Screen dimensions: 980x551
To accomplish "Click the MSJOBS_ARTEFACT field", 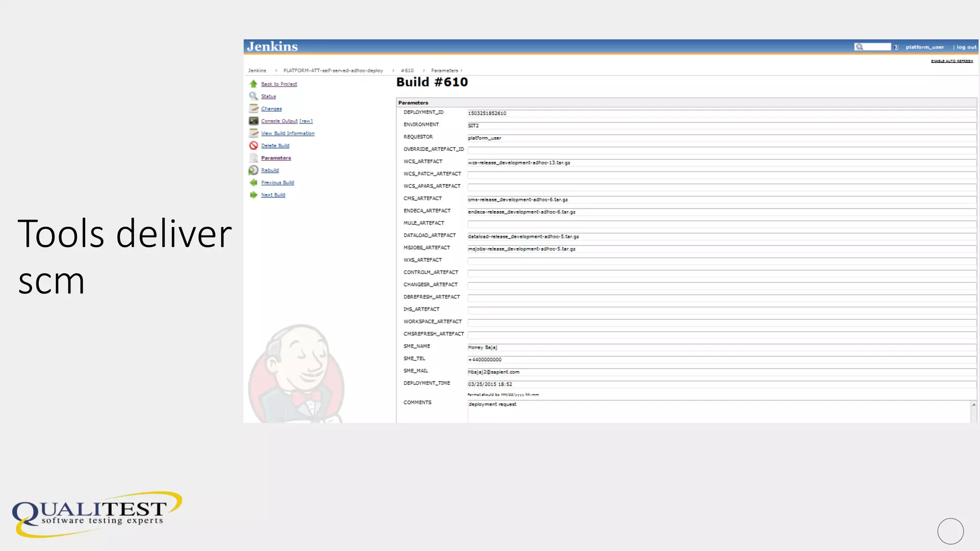I will click(722, 249).
